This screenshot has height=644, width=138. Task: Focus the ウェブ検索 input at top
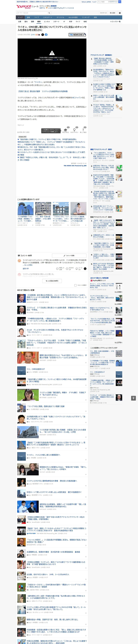[102, 2]
